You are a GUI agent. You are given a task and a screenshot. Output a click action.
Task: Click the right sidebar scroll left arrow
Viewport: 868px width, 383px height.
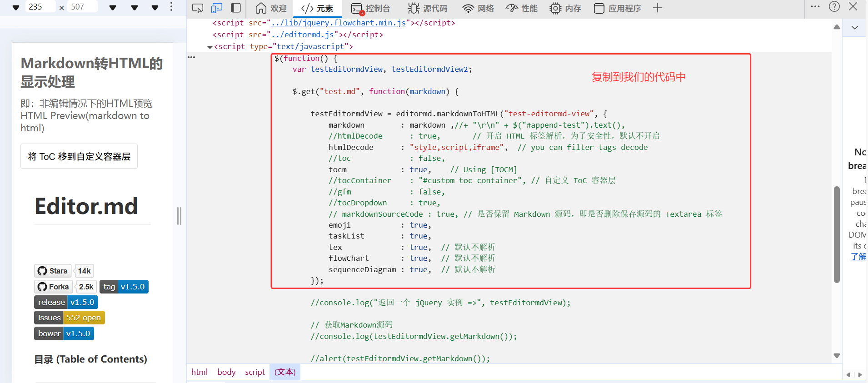pyautogui.click(x=848, y=375)
